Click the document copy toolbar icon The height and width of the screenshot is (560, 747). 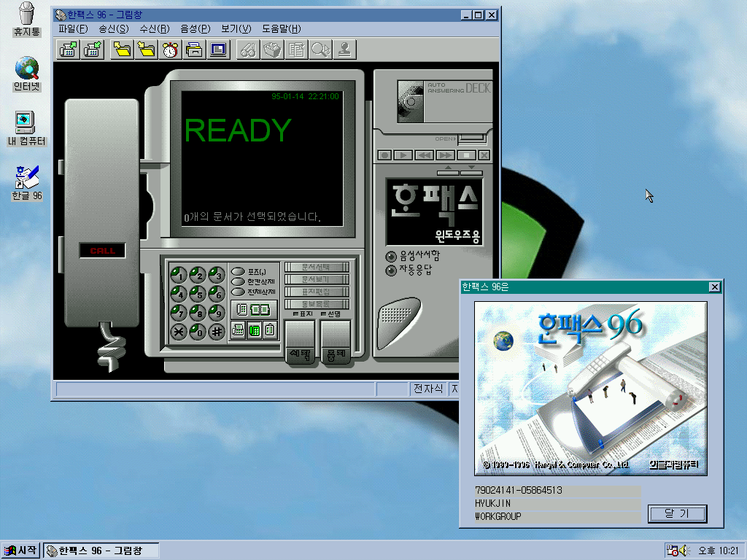pos(297,50)
